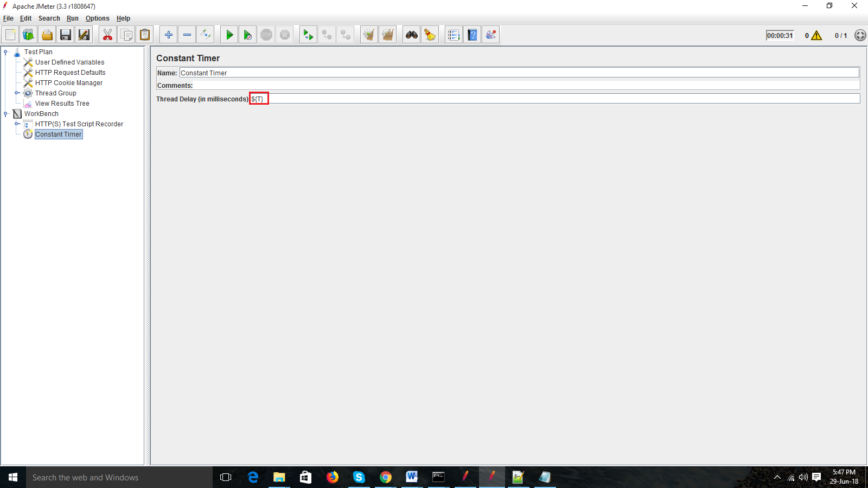Clear results with single broom icon

(369, 35)
